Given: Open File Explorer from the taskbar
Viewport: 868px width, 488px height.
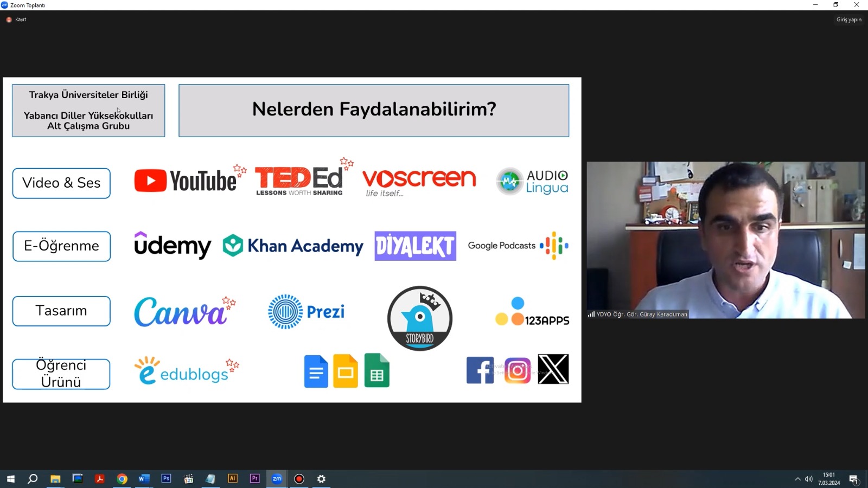Looking at the screenshot, I should point(55,479).
